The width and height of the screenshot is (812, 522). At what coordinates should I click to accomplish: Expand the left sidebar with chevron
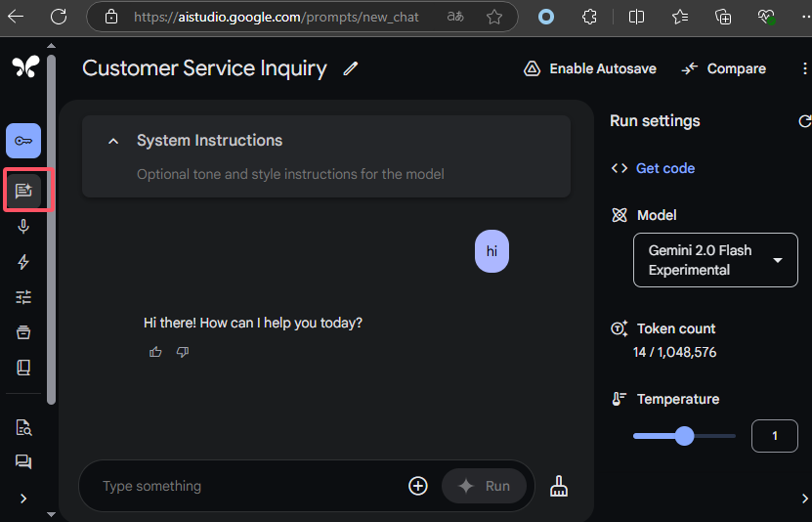pos(23,499)
